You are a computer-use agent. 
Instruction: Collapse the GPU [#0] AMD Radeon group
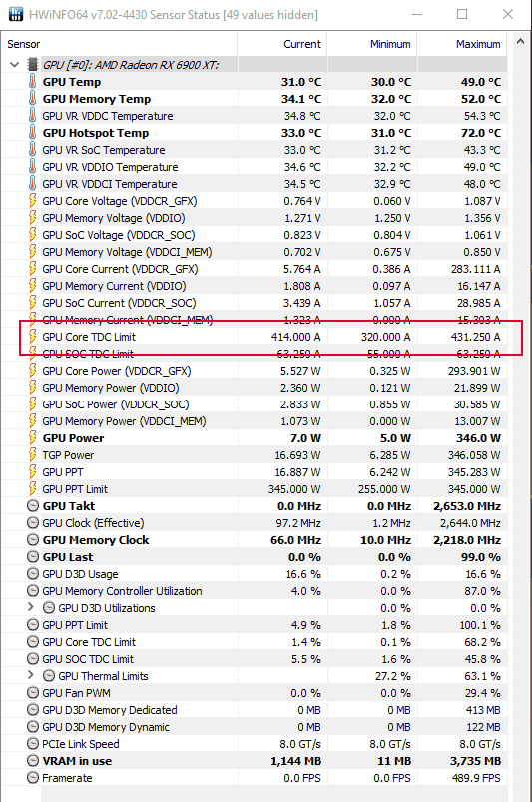point(14,65)
